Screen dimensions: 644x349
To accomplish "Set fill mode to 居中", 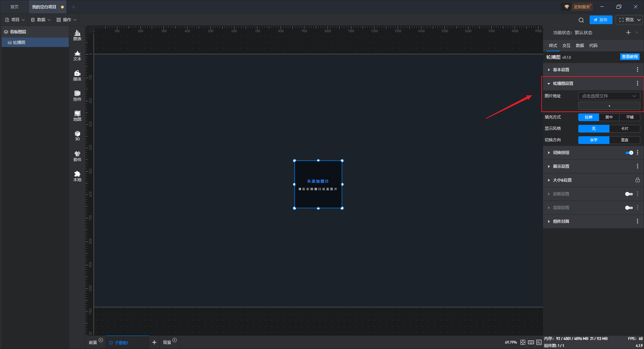I will 609,117.
